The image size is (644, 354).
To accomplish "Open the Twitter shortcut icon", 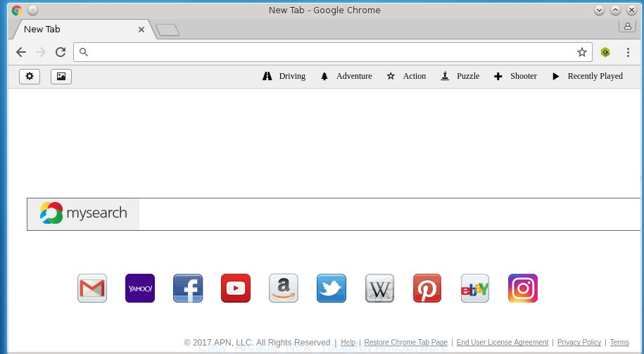I will [x=332, y=289].
